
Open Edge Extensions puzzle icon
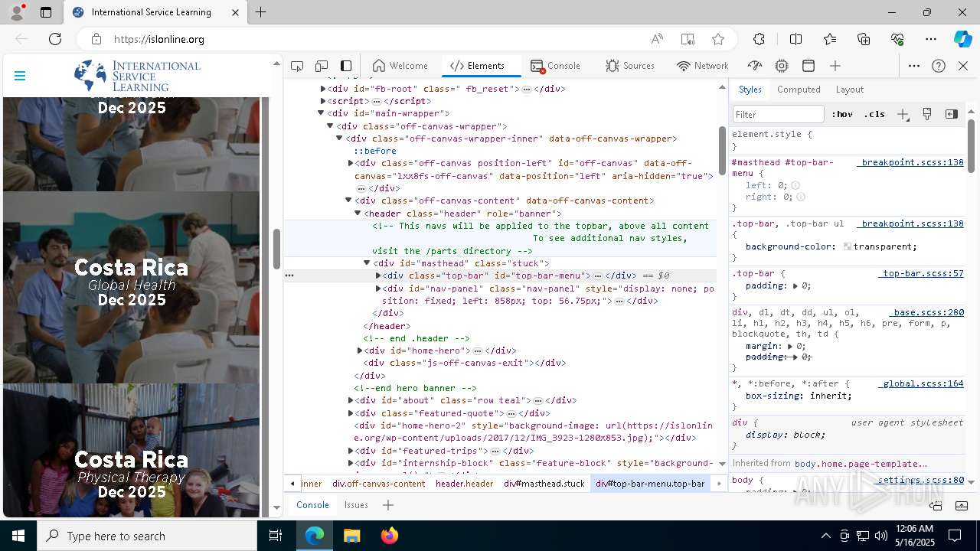point(759,39)
